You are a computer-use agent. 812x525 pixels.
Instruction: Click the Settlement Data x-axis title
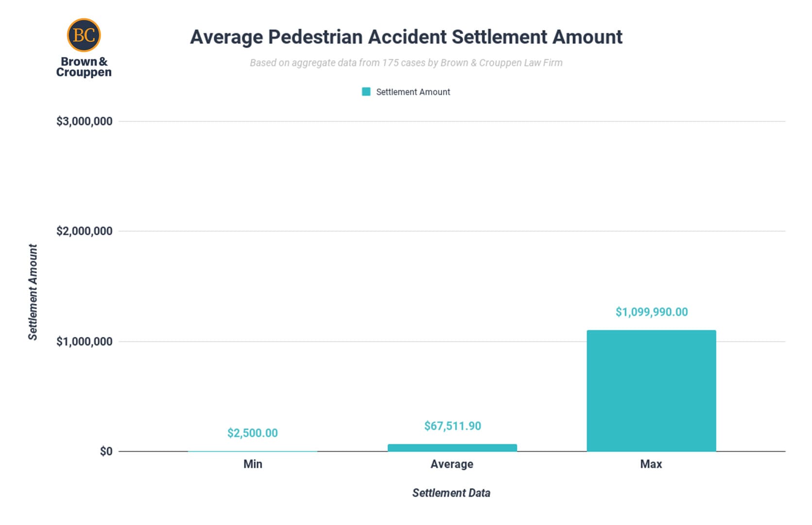click(451, 493)
